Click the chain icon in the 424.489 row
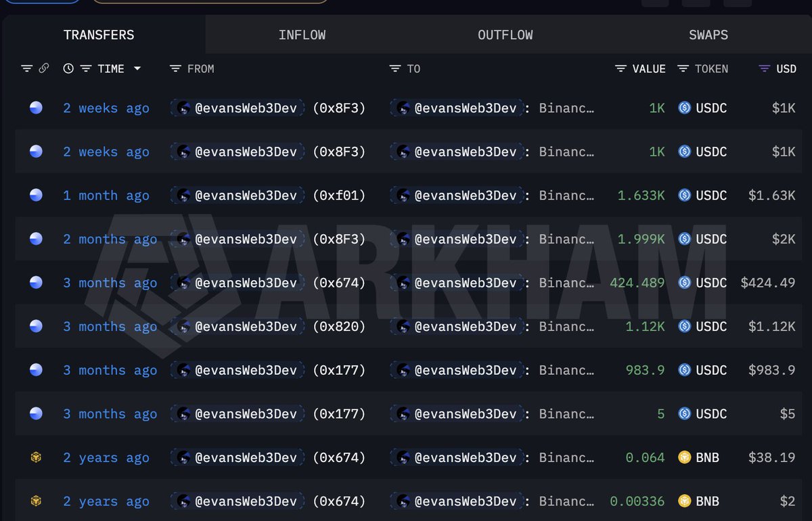The height and width of the screenshot is (521, 812). [x=36, y=282]
